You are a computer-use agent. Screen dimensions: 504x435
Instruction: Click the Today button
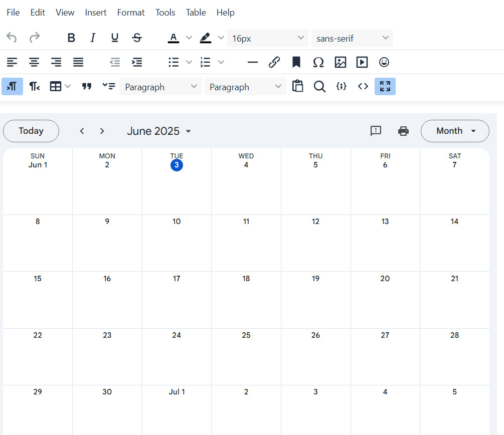click(31, 131)
